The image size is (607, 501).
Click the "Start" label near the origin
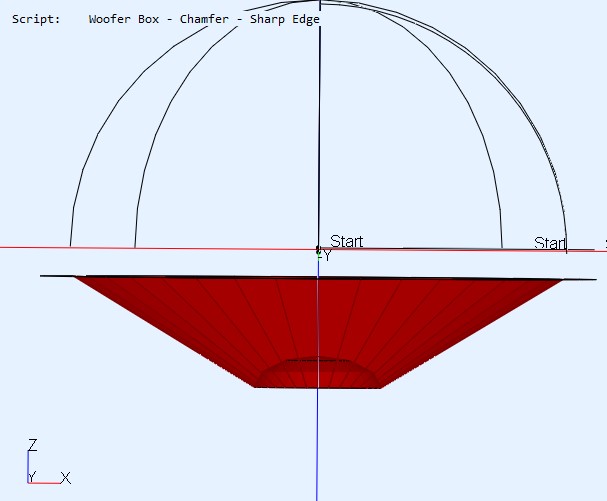[346, 242]
